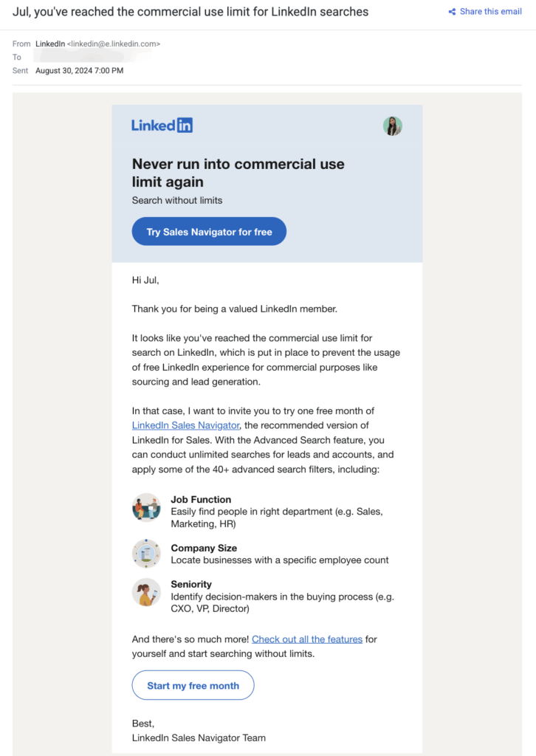Click the Seniority illustration icon
The height and width of the screenshot is (756, 536).
point(146,591)
